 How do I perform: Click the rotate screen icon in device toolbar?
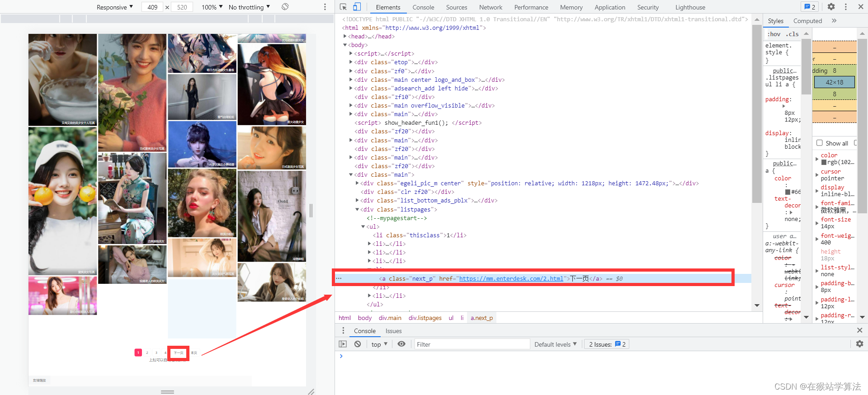[x=285, y=7]
